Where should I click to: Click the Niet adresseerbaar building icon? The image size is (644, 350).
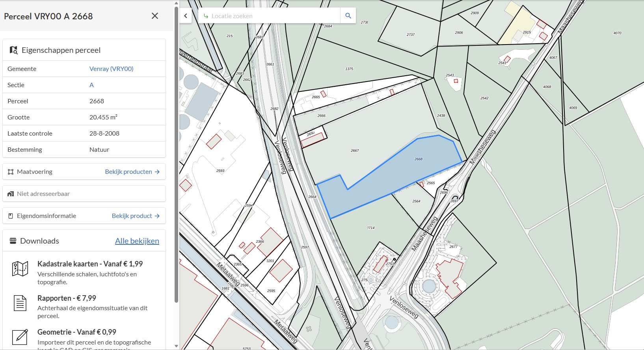(11, 194)
